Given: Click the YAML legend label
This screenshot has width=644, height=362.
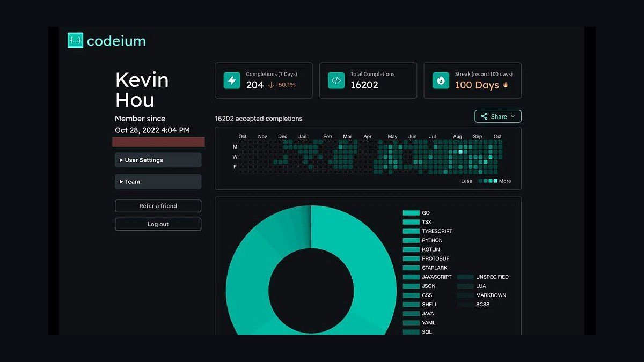Looking at the screenshot, I should pos(429,323).
